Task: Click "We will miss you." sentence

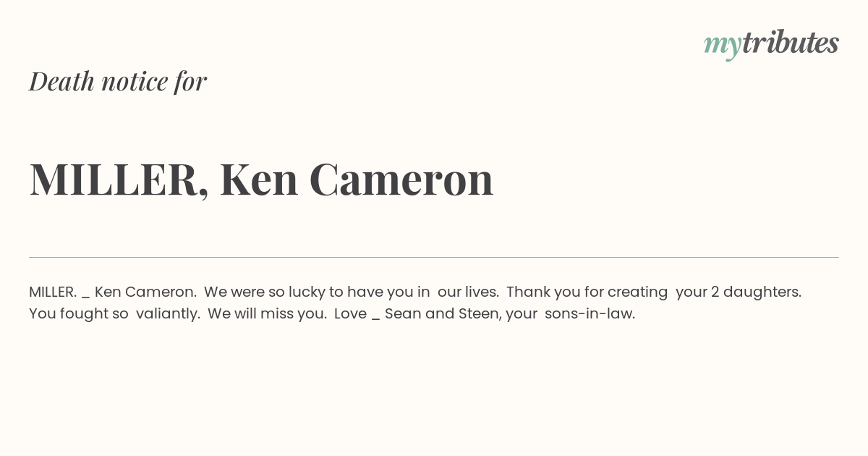Action: [267, 314]
